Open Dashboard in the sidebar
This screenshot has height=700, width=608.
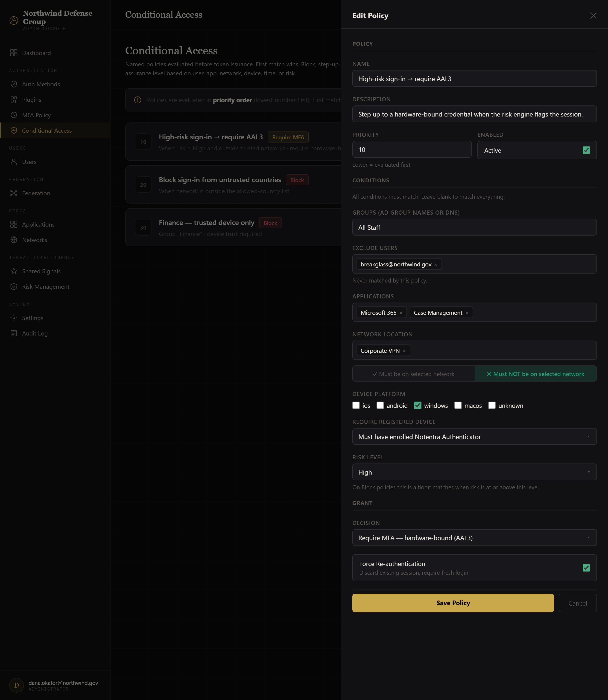[55, 53]
